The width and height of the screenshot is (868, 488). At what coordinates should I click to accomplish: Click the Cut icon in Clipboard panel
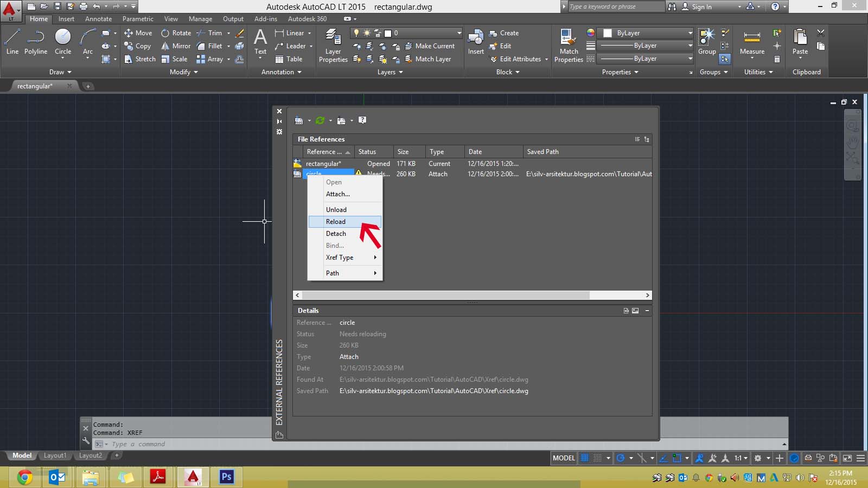click(821, 33)
